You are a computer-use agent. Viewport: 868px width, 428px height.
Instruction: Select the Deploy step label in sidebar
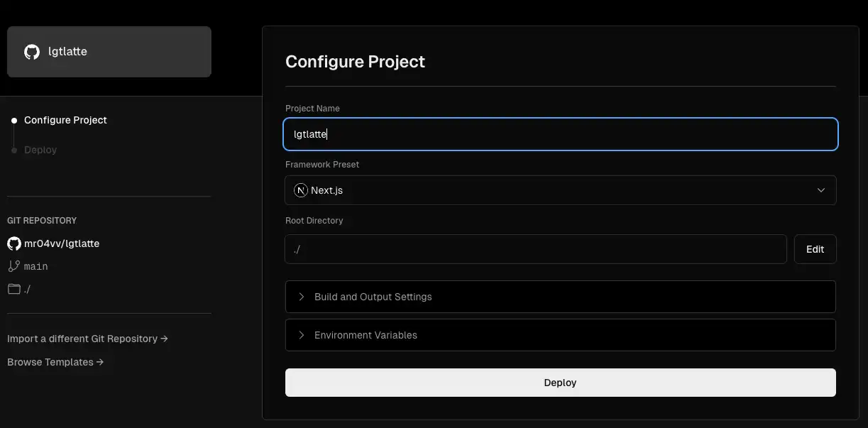40,150
